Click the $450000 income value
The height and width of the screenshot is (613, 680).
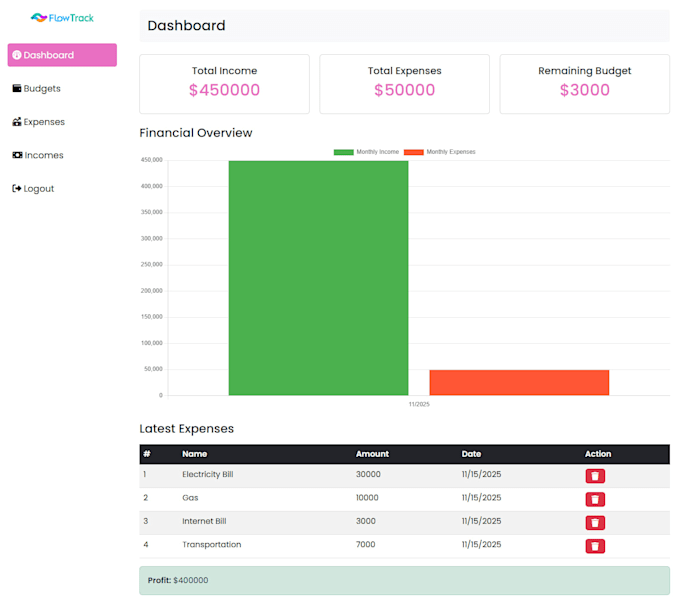(x=224, y=90)
